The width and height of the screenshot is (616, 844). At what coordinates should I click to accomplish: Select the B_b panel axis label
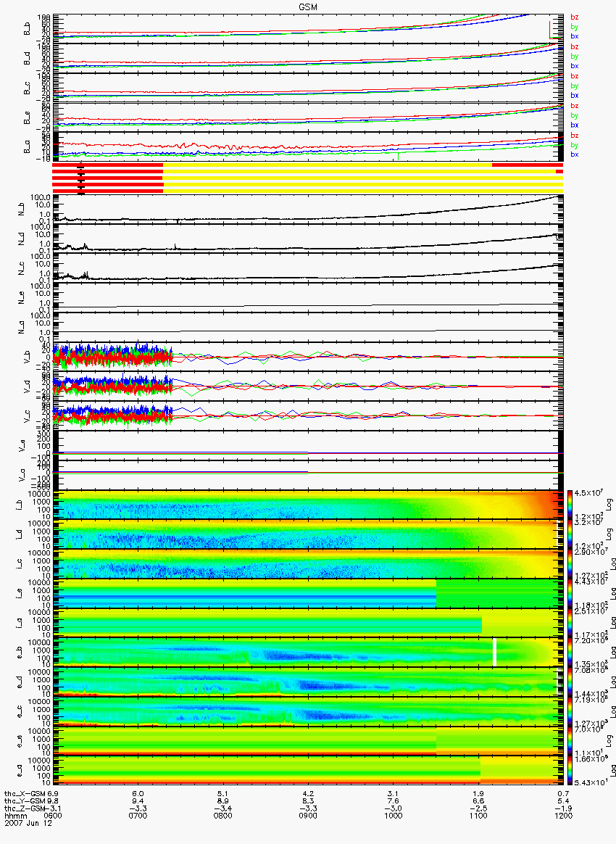click(27, 29)
